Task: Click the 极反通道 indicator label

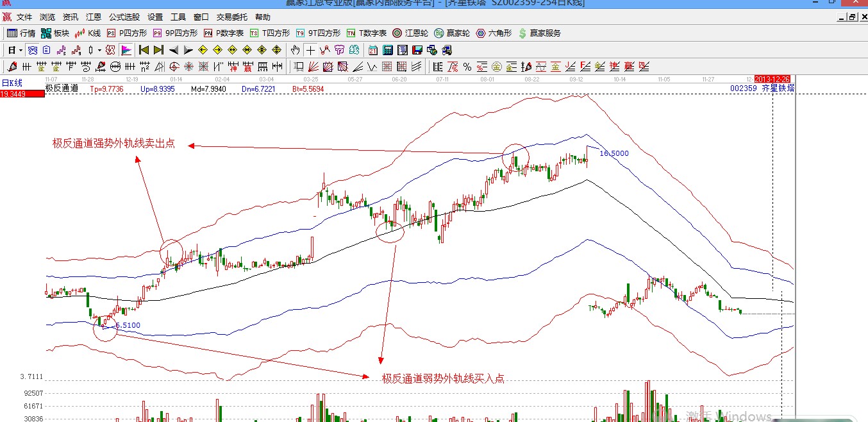Action: click(62, 89)
